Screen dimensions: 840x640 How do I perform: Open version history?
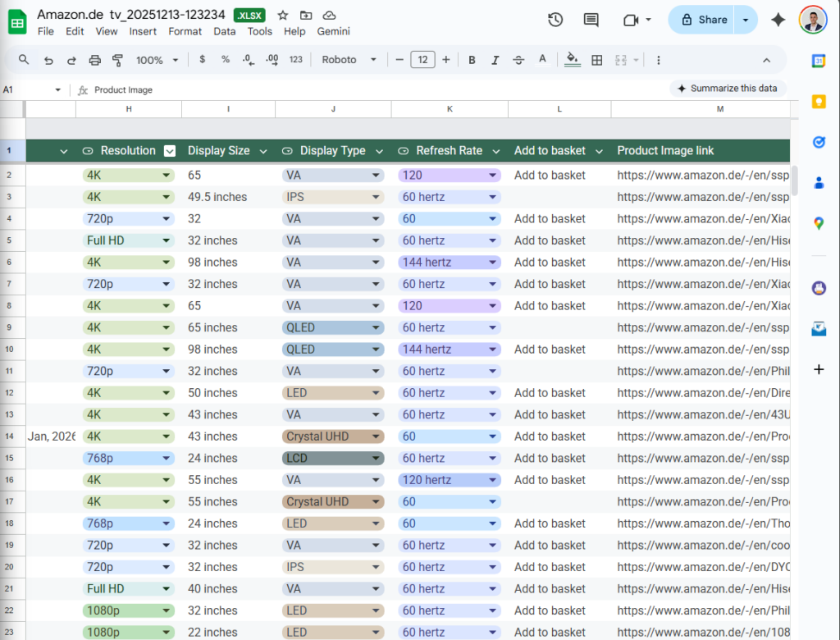555,19
